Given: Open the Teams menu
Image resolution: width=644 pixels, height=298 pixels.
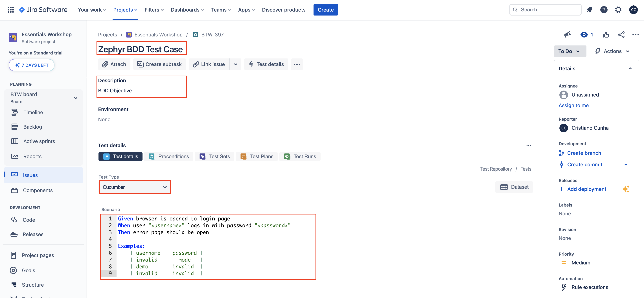Looking at the screenshot, I should pyautogui.click(x=221, y=10).
